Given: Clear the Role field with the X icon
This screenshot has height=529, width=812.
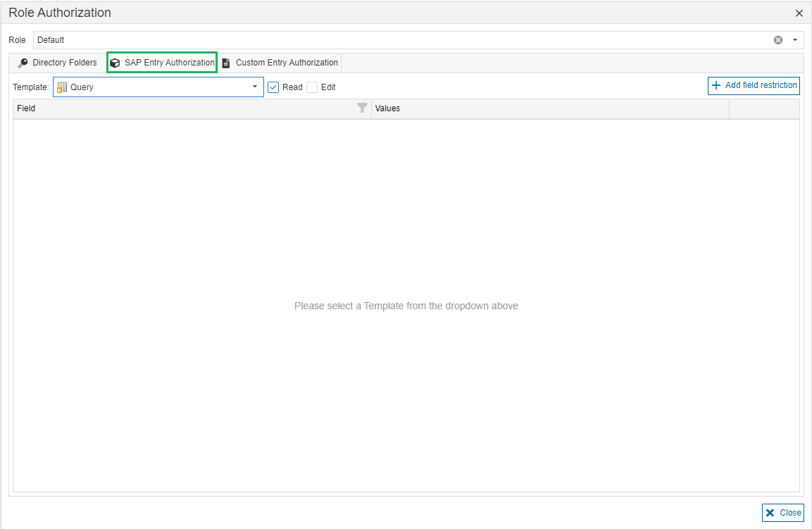Looking at the screenshot, I should [778, 40].
